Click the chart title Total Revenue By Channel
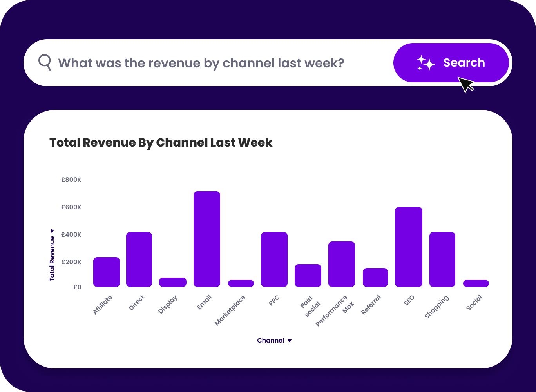The height and width of the screenshot is (392, 536). pos(161,143)
